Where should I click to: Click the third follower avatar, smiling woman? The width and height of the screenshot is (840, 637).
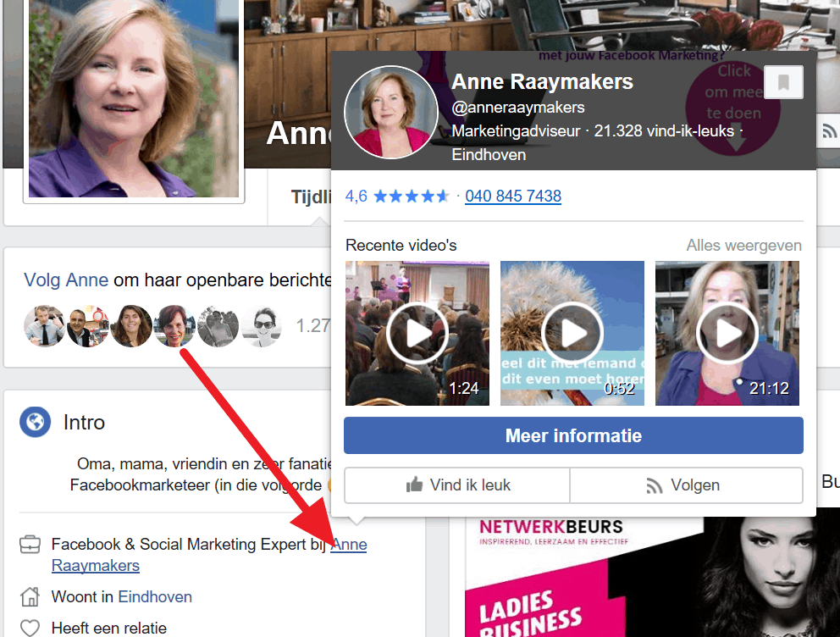click(131, 326)
